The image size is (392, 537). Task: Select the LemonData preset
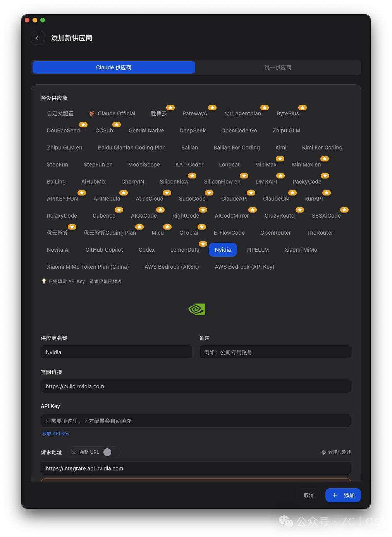point(185,250)
